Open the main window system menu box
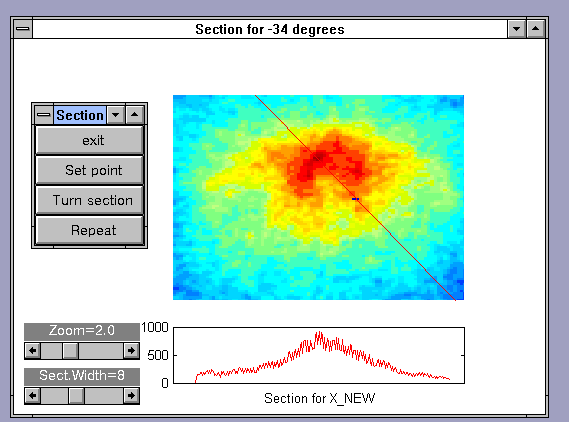569x422 pixels. (x=23, y=29)
